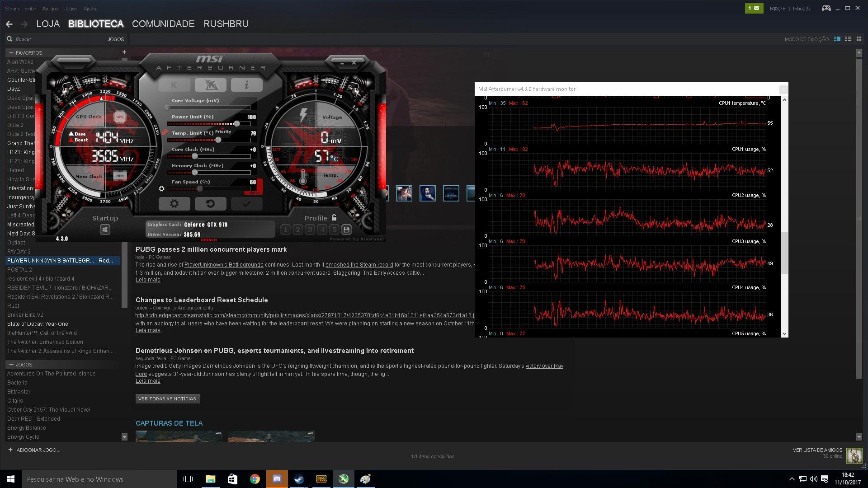Screen dimensions: 868x488
Task: Open the PlayerUnknown's Battlegrounds article link
Action: tap(224, 265)
